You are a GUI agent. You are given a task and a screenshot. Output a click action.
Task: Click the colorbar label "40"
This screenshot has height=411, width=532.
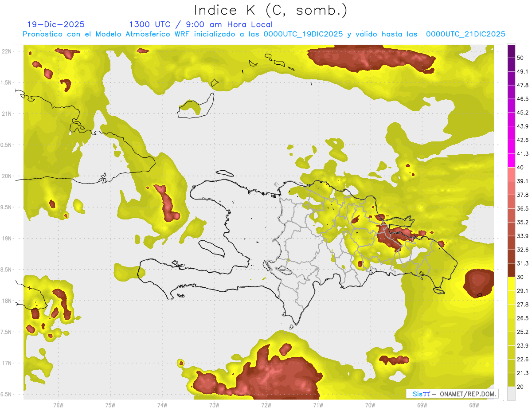click(x=521, y=168)
